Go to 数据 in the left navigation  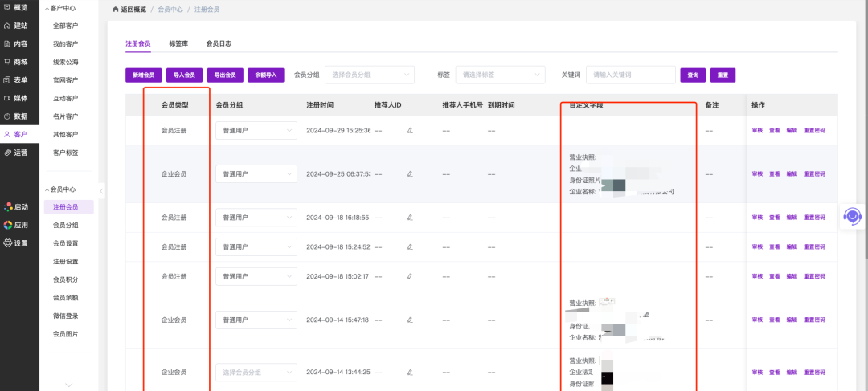pyautogui.click(x=15, y=116)
